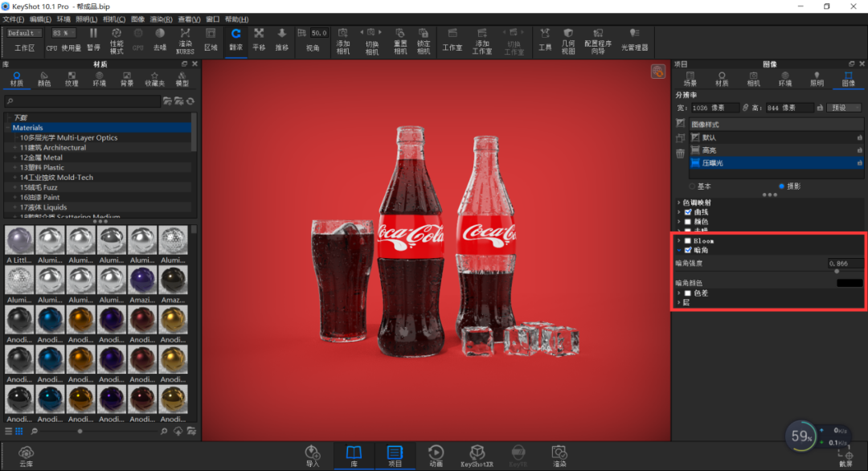Open the 83 % CPU usage dropdown
Viewport: 868px width, 471px height.
[63, 33]
